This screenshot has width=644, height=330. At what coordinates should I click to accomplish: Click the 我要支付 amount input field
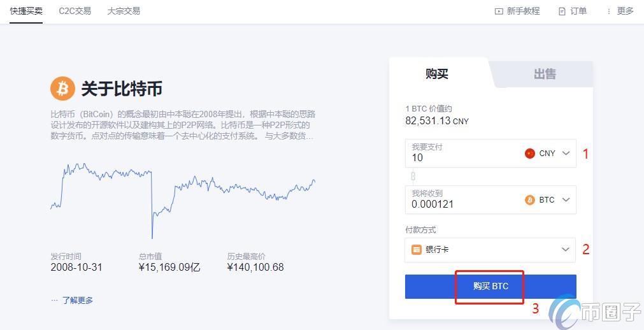pos(490,154)
